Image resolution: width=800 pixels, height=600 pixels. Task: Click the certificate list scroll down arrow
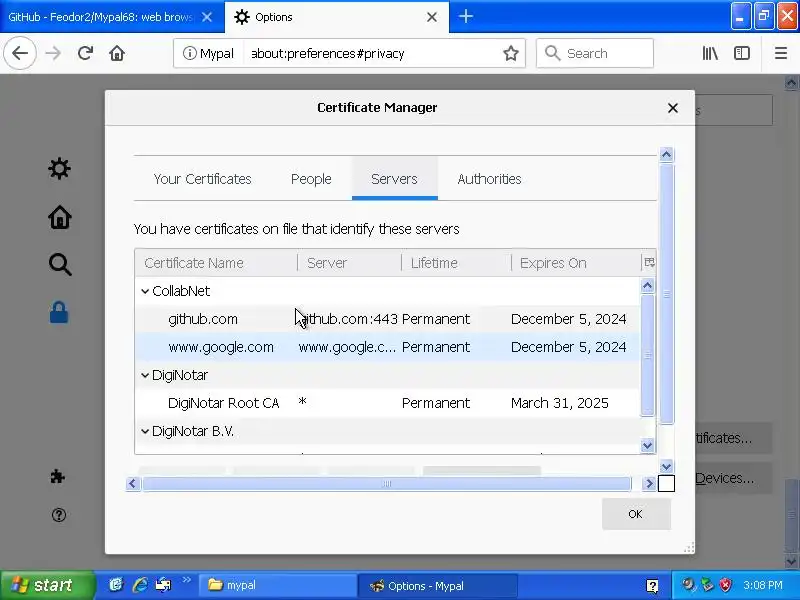point(647,445)
